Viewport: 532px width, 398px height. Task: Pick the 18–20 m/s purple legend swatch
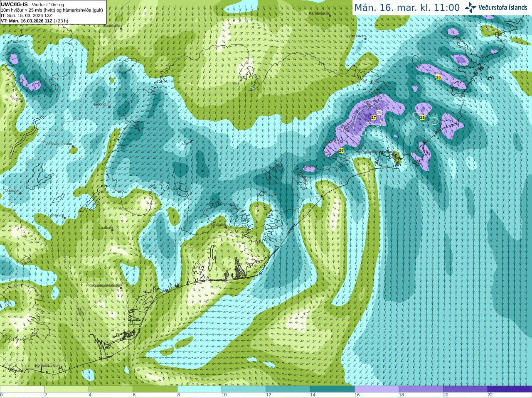421,389
